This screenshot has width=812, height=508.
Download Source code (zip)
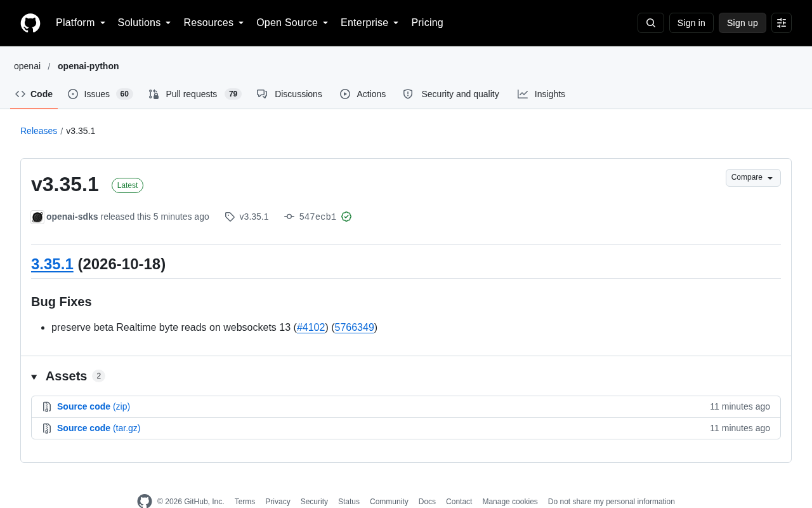[x=93, y=406]
